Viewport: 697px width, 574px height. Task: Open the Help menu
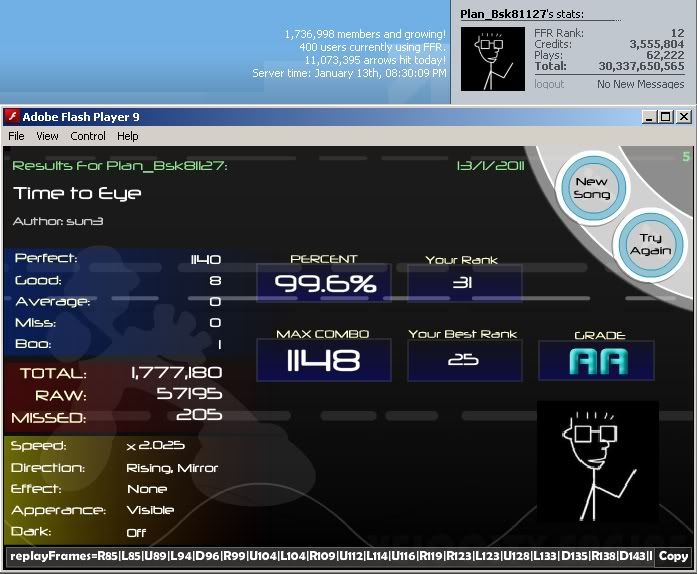[x=127, y=136]
